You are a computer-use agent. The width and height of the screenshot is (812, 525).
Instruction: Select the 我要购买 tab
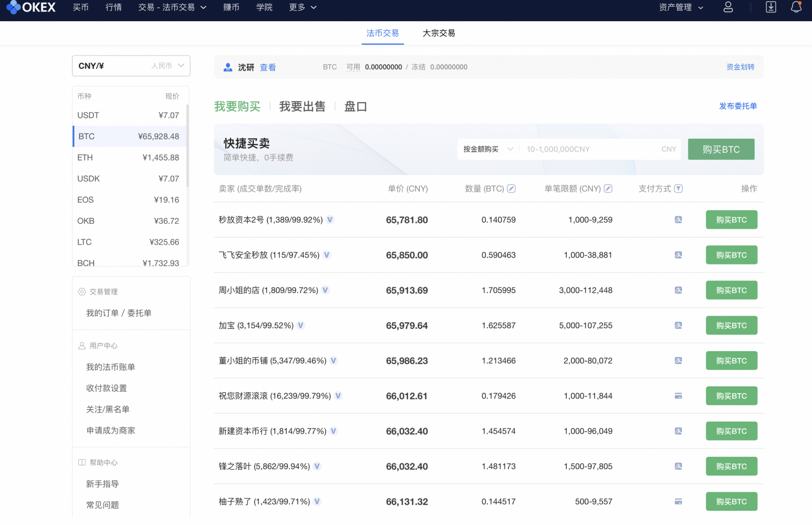[x=238, y=106]
